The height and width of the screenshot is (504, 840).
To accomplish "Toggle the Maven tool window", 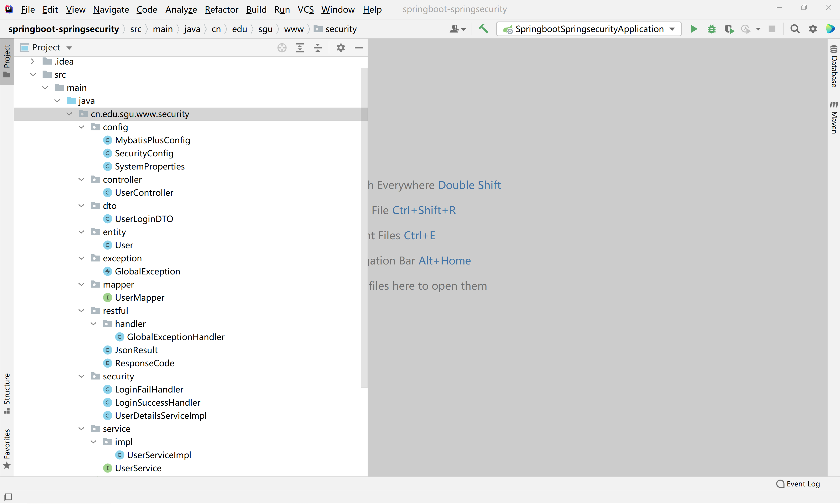I will [833, 118].
